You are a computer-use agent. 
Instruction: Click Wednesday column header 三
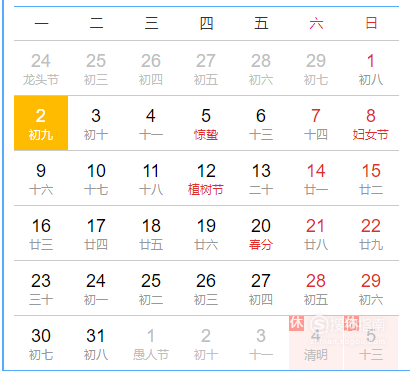[x=151, y=24]
